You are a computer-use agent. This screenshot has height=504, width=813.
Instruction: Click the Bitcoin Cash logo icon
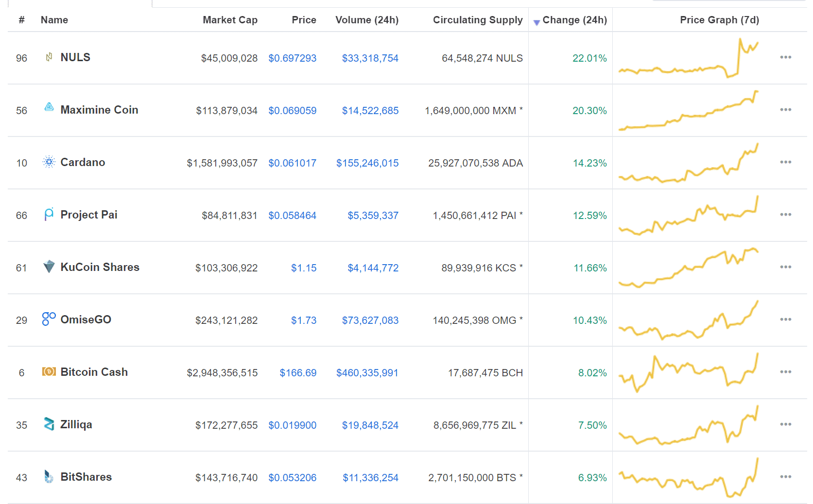tap(49, 371)
